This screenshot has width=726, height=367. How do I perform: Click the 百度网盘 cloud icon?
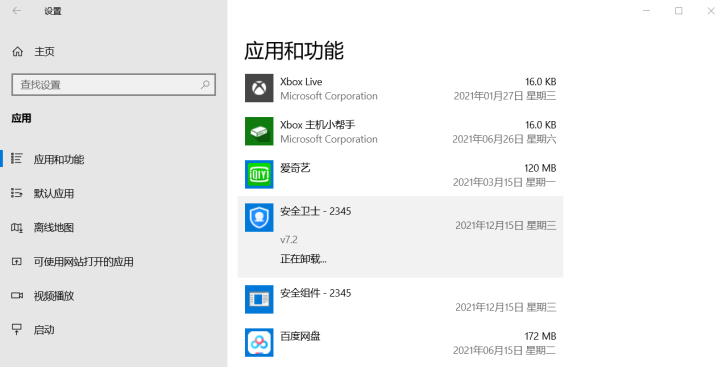[x=259, y=342]
